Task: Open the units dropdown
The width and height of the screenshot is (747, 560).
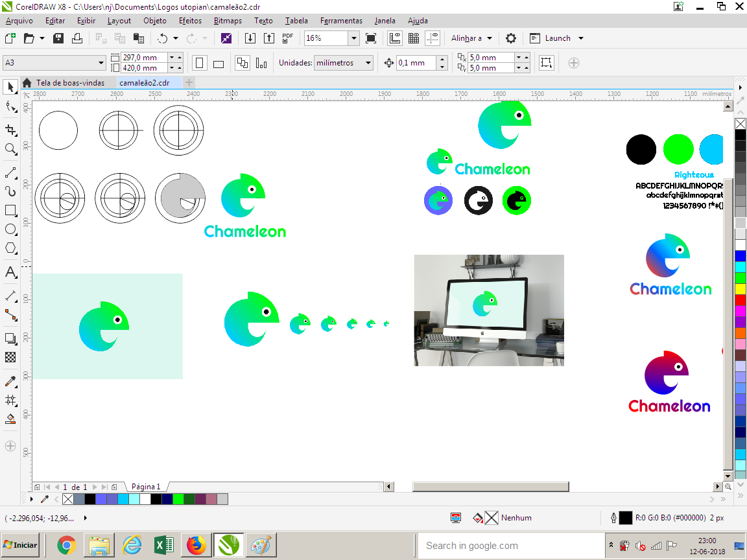Action: [x=368, y=62]
